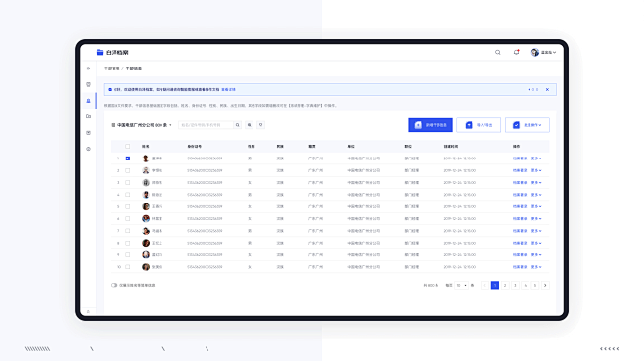Go to first breadcrumb level
This screenshot has width=644, height=361.
point(112,68)
